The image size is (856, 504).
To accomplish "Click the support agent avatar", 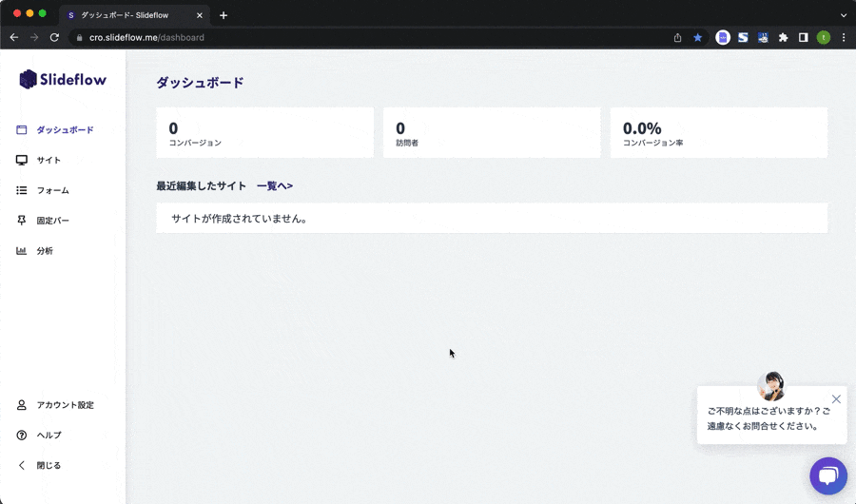I will click(771, 385).
